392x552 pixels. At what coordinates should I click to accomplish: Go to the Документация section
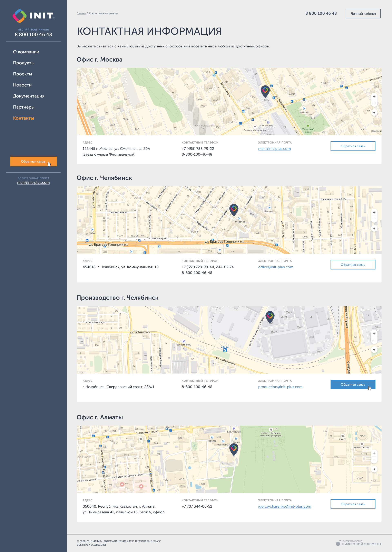(29, 96)
